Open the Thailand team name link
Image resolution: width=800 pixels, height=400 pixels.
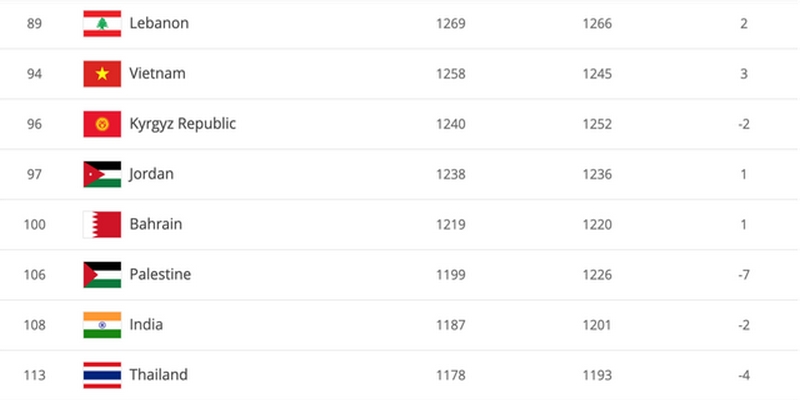pyautogui.click(x=159, y=375)
